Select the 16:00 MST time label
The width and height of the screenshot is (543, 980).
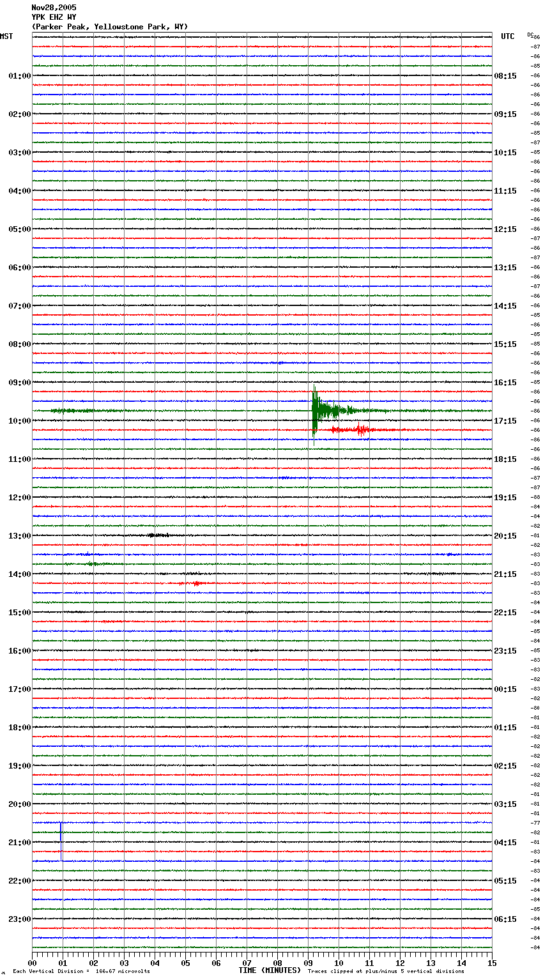click(20, 651)
